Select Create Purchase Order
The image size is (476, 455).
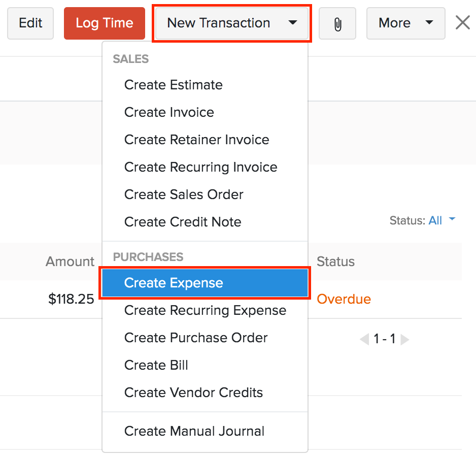click(196, 338)
